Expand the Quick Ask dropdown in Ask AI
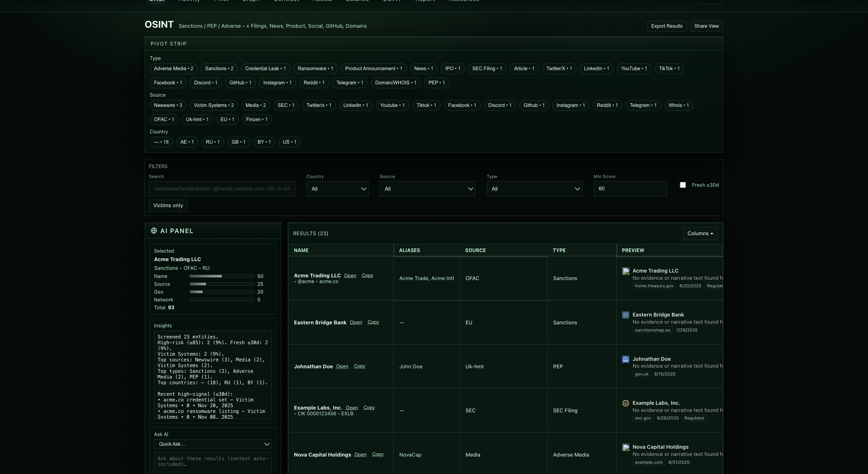Screen dimensions: 868x474 (212, 444)
